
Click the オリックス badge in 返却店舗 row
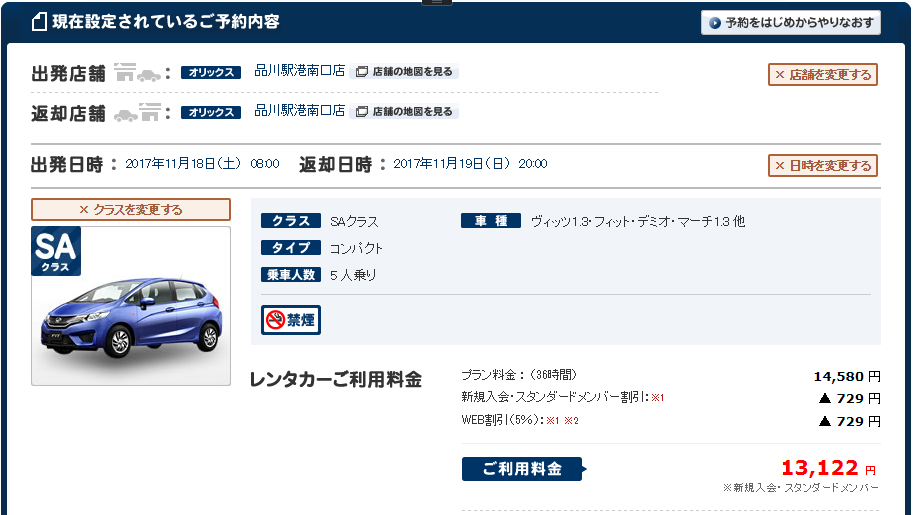point(211,112)
